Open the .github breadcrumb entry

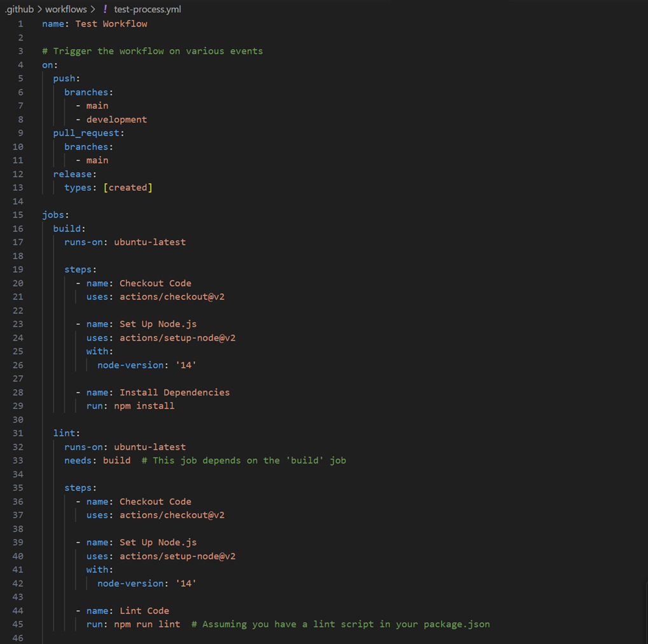click(18, 9)
